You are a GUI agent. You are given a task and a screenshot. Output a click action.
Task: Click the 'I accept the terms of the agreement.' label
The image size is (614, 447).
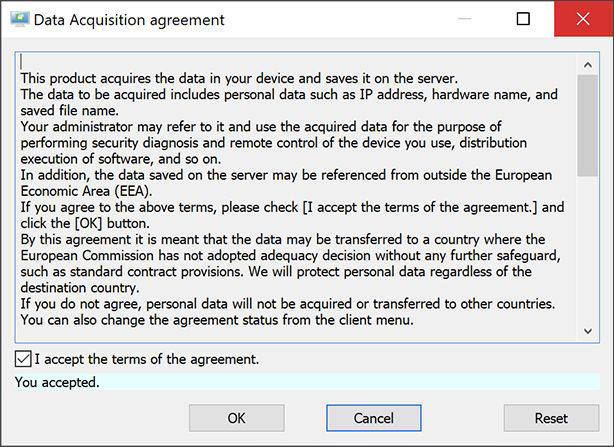147,359
